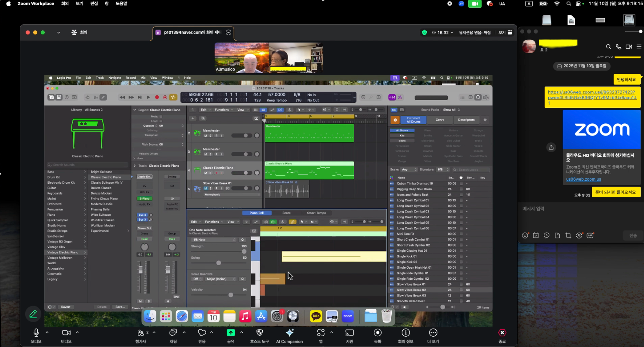Viewport: 644px width, 347px height.
Task: Click the Revert button in Library
Action: point(66,307)
